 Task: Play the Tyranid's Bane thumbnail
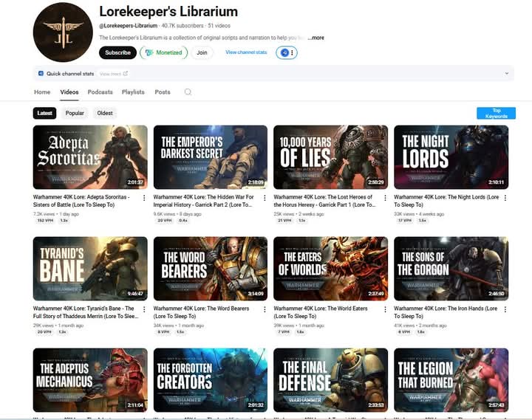pyautogui.click(x=90, y=269)
